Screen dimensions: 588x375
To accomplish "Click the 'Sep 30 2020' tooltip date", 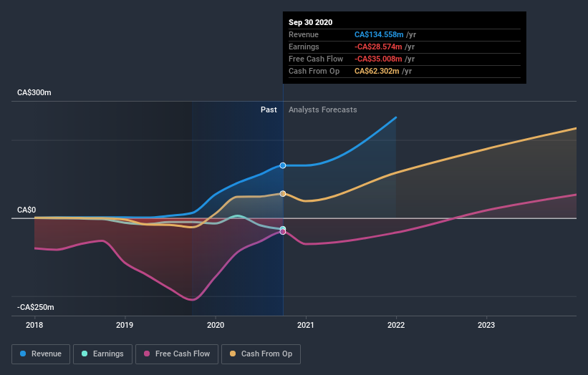I will 311,22.
